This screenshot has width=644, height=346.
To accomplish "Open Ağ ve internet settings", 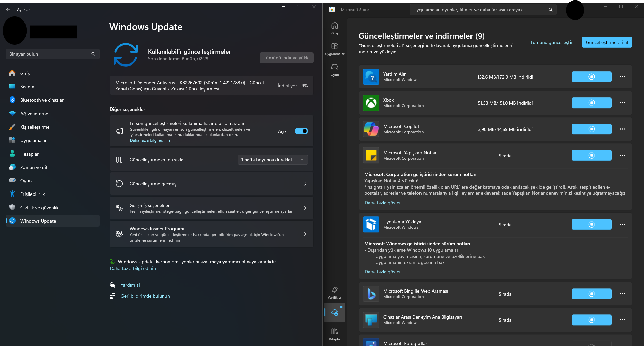I will (x=53, y=114).
